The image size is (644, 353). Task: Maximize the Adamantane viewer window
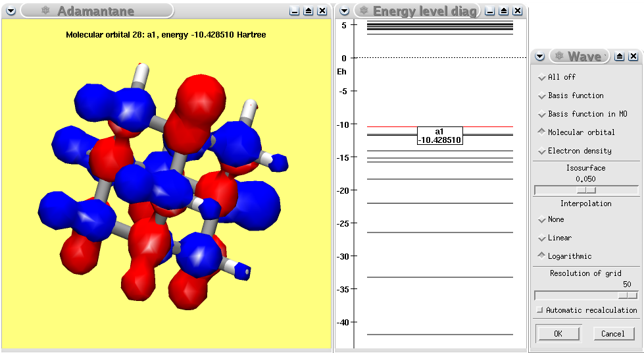point(308,11)
